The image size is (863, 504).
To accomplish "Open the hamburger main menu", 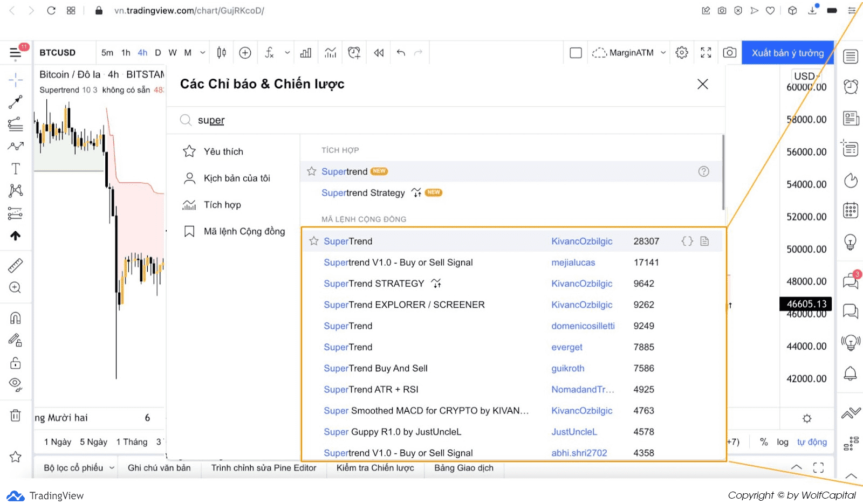I will [16, 52].
